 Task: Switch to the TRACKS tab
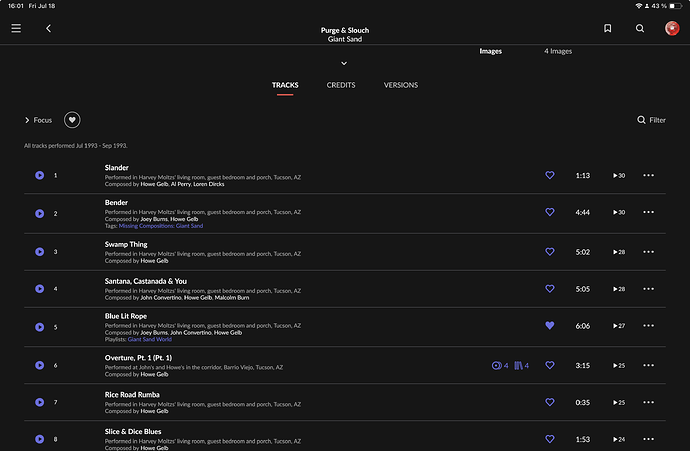(285, 85)
